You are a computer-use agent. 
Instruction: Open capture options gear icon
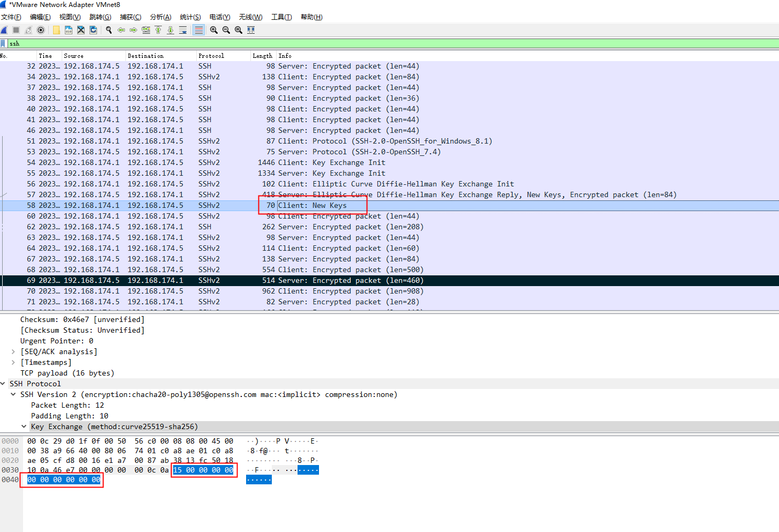41,30
